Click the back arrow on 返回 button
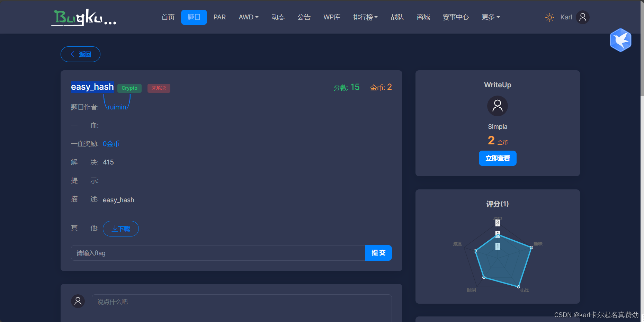Screen dimensions: 644x322 [x=73, y=54]
